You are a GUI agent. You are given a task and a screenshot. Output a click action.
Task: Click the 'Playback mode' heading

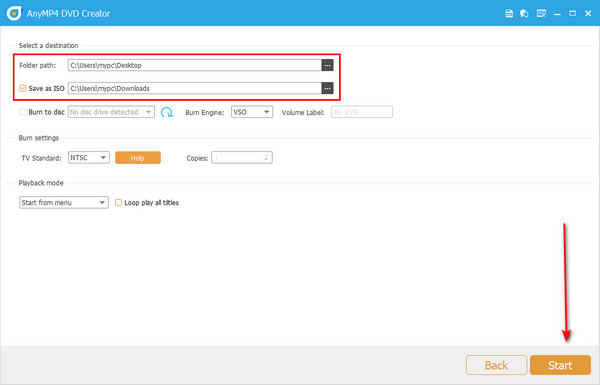click(41, 183)
